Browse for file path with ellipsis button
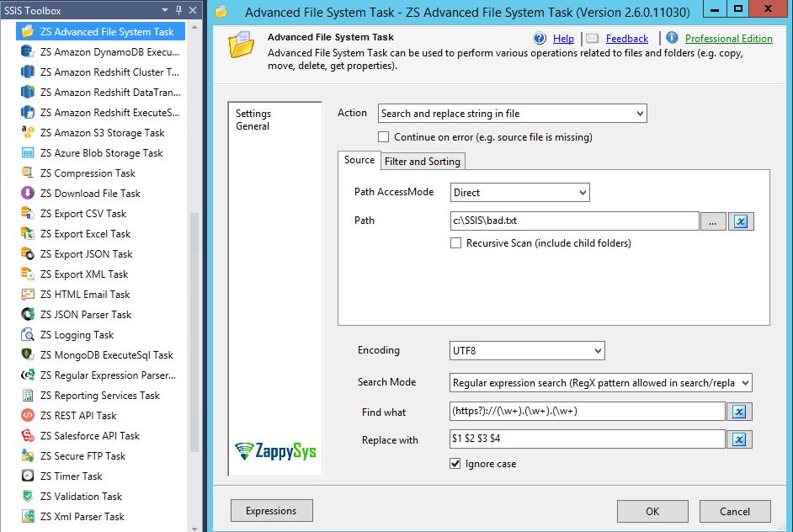The height and width of the screenshot is (532, 793). [713, 221]
